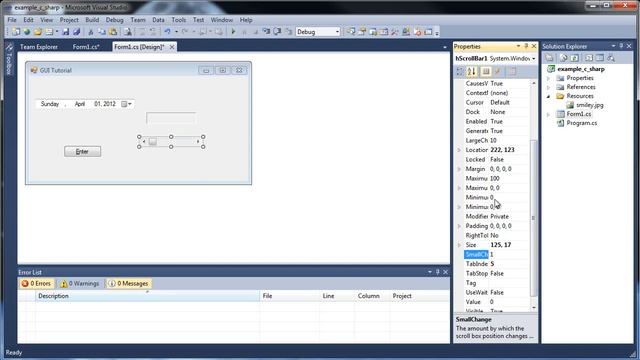
Task: Start debugging with the green play icon
Action: [x=233, y=32]
